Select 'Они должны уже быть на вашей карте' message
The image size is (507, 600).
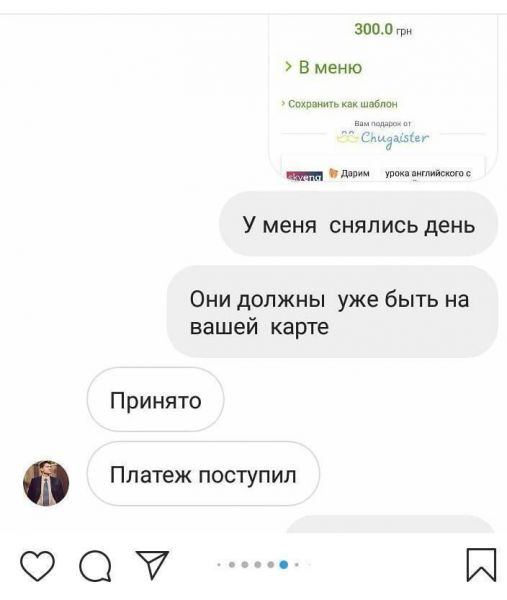333,312
